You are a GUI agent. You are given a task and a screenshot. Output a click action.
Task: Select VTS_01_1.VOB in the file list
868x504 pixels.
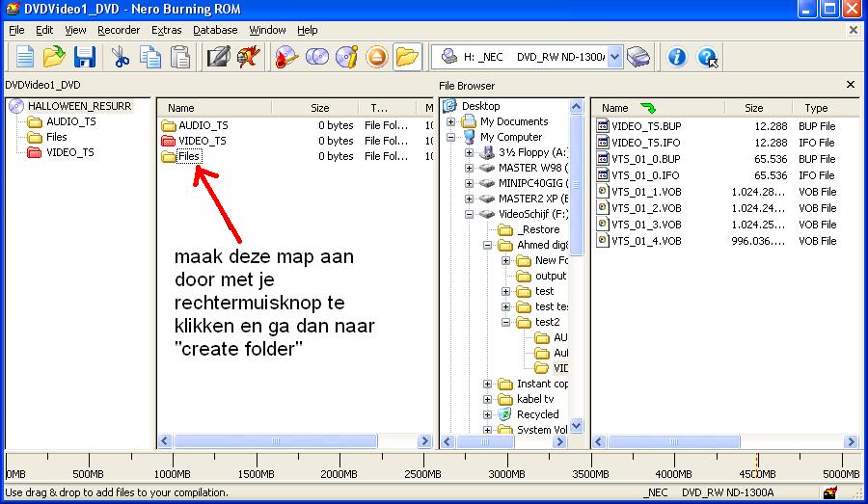click(x=646, y=192)
